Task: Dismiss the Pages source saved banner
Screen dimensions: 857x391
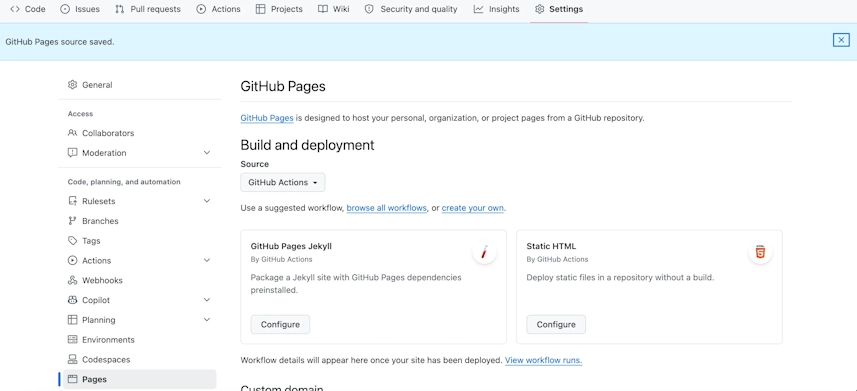Action: (x=841, y=40)
